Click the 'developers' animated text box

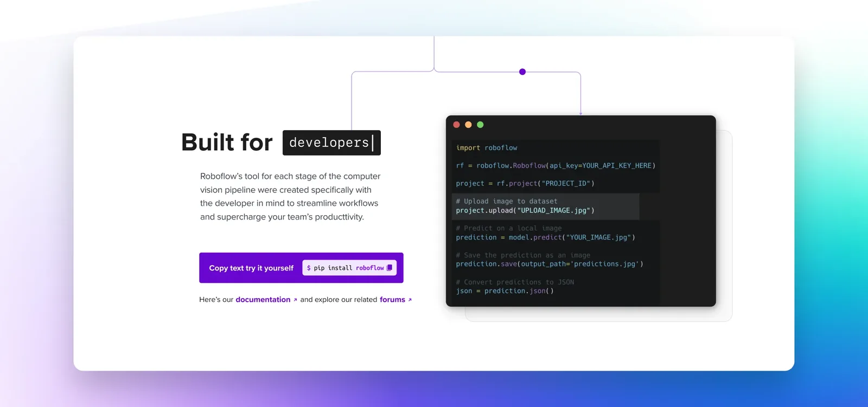[x=331, y=143]
